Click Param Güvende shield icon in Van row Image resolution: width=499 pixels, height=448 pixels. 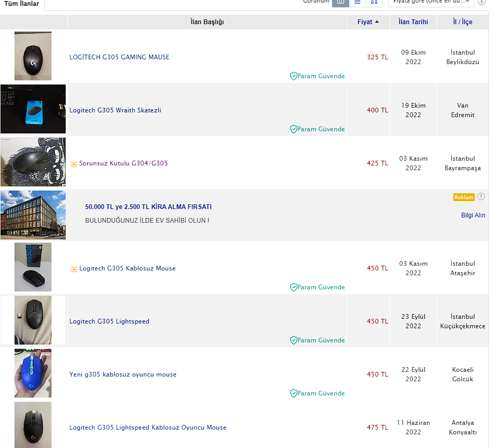(294, 129)
